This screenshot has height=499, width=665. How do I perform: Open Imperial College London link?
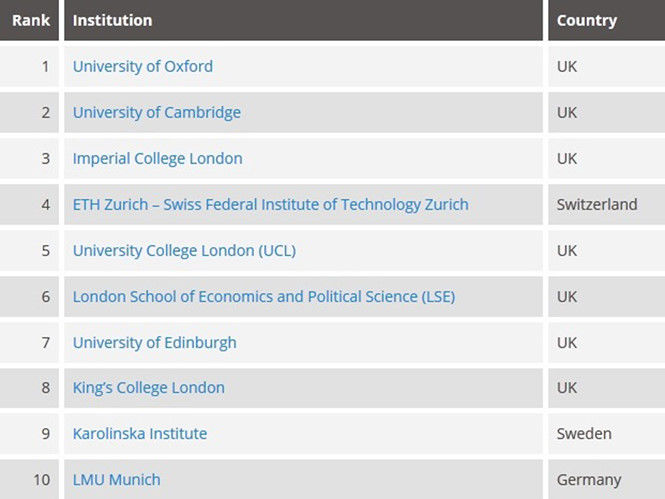tap(158, 158)
